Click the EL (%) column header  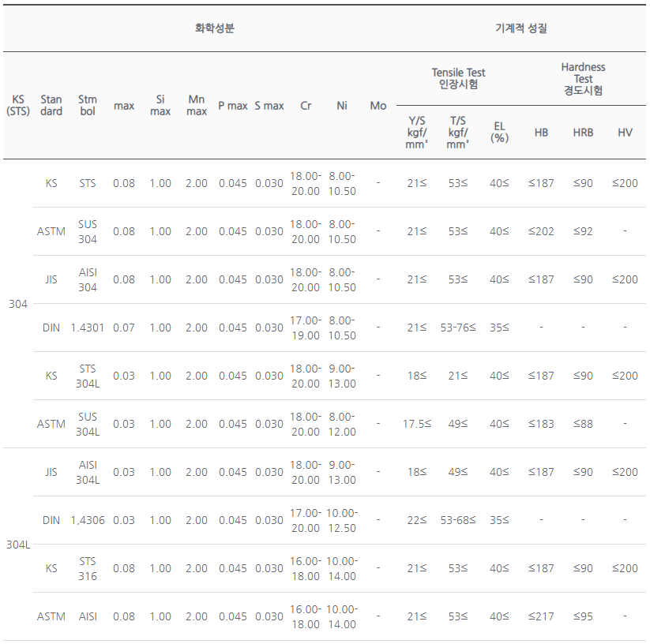tap(499, 132)
